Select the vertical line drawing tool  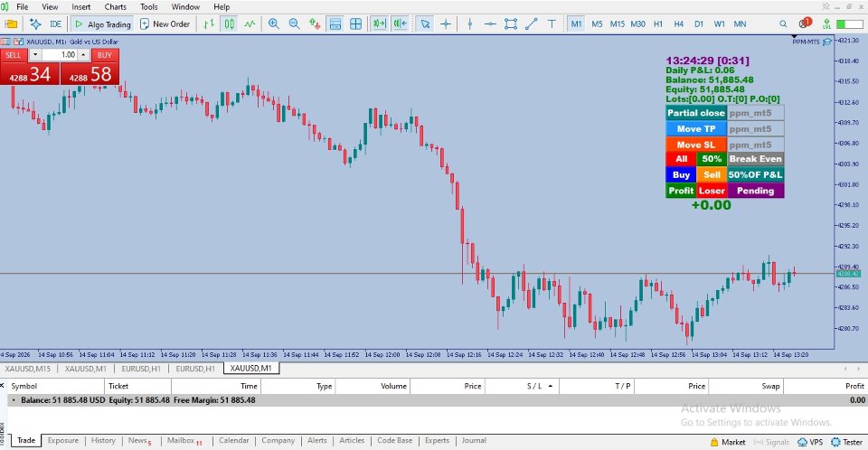(470, 23)
